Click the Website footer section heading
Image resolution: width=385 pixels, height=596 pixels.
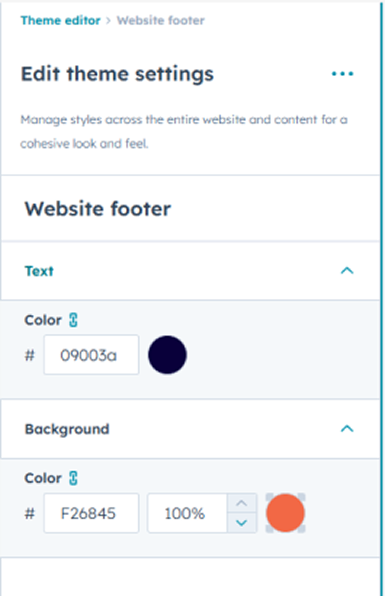point(98,209)
